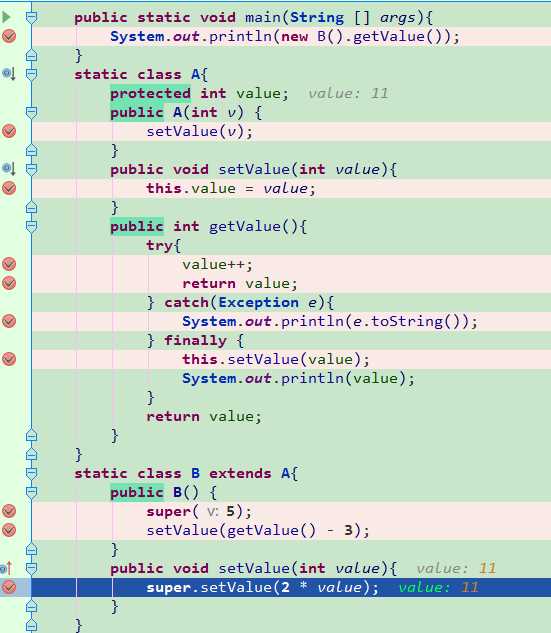Click 'System.out.println(value)' statement in finally
The width and height of the screenshot is (551, 633).
298,378
